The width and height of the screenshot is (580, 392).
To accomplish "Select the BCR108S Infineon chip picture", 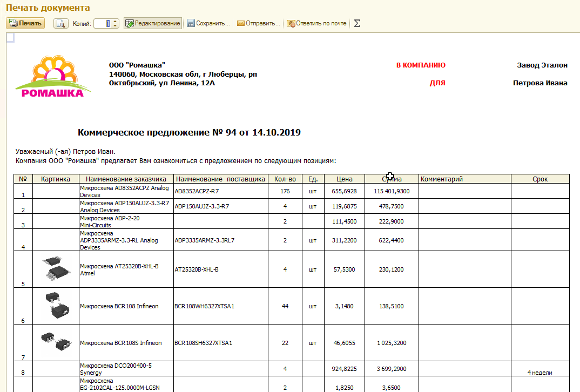I will pos(55,342).
